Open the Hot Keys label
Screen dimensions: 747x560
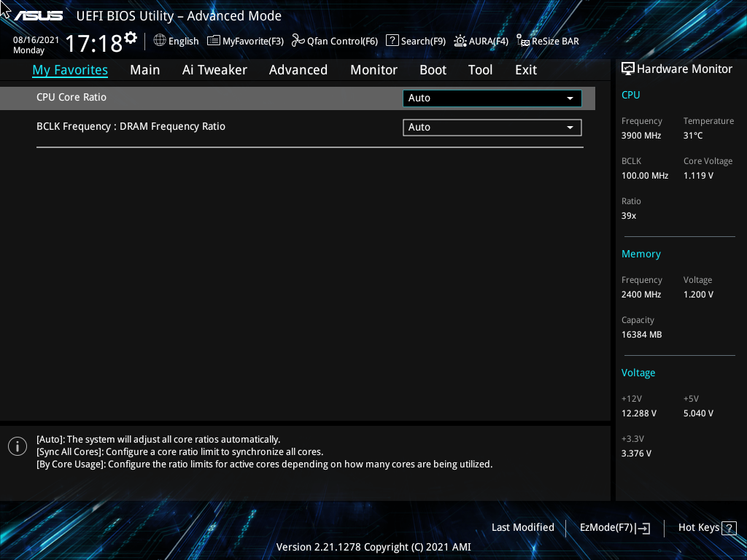tap(699, 528)
